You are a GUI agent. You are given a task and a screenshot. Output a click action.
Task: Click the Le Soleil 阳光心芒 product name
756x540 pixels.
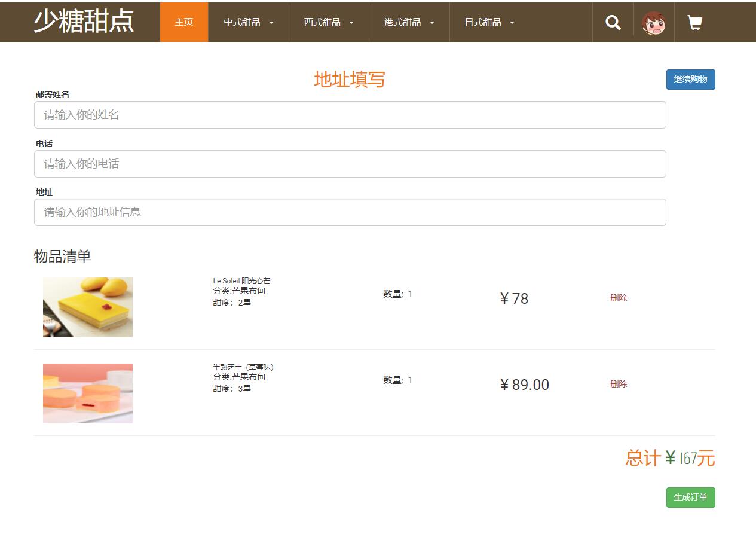[241, 280]
